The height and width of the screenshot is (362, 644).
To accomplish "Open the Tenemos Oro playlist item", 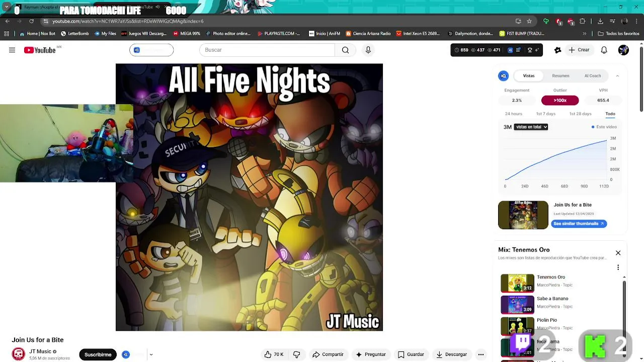I will (561, 283).
